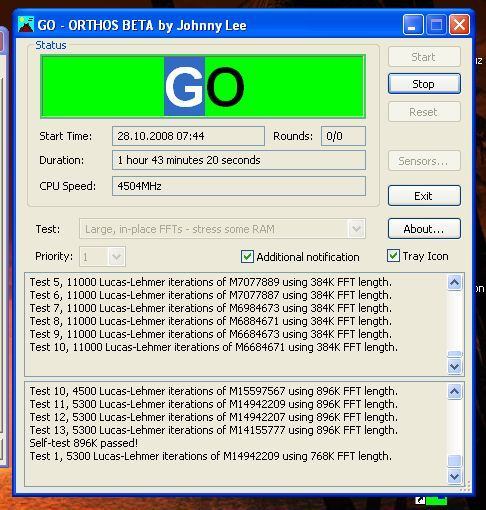Click the Test 11 M14942209 896K log line
This screenshot has height=510, width=486.
point(214,404)
